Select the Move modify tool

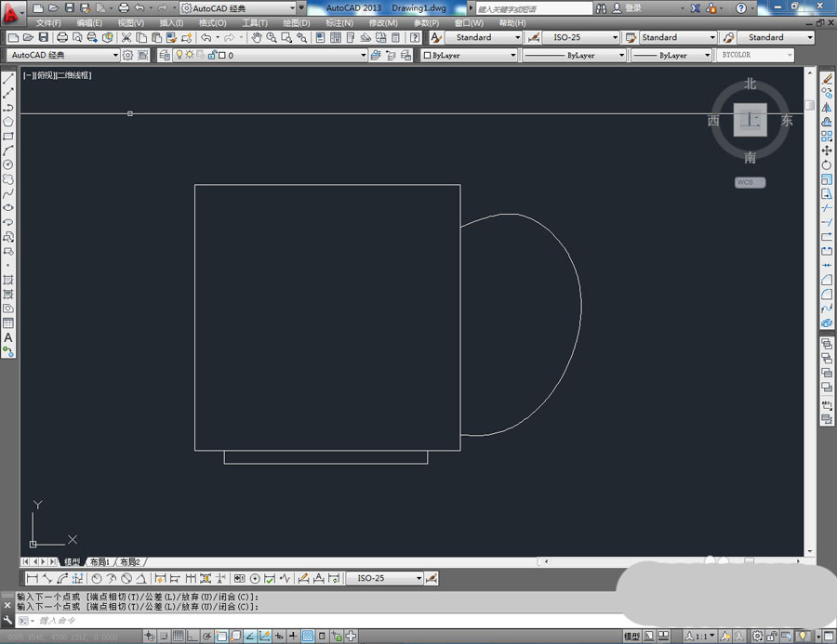tap(827, 151)
